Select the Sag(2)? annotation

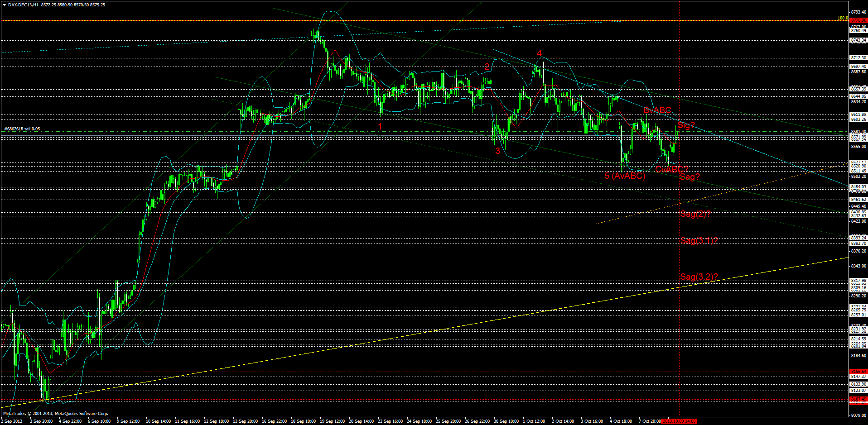click(x=695, y=214)
